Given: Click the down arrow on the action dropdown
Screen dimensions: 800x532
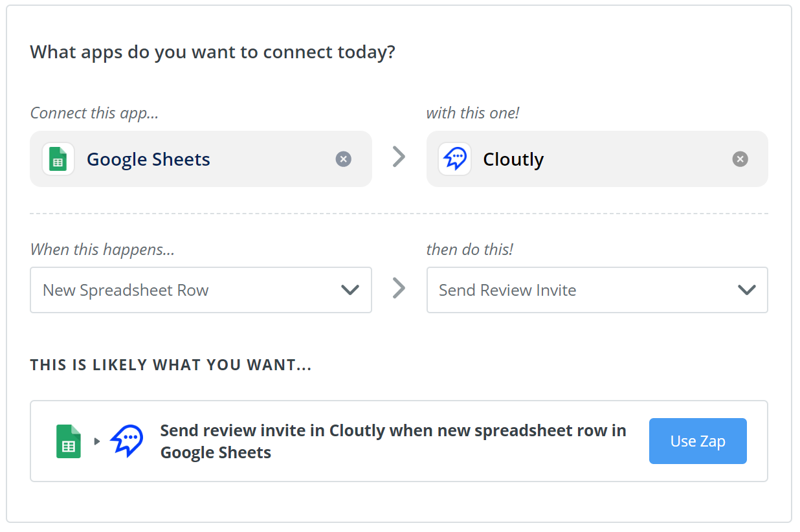Looking at the screenshot, I should point(746,290).
